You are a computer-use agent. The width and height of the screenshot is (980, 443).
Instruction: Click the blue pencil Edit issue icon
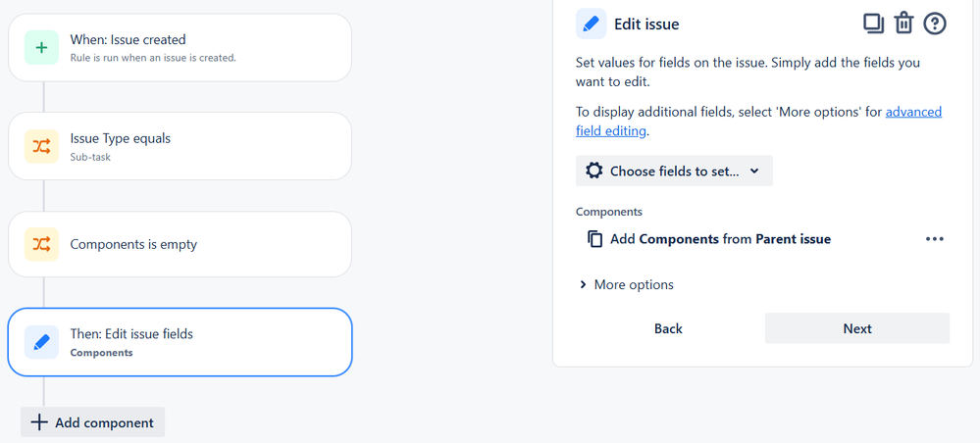tap(592, 24)
